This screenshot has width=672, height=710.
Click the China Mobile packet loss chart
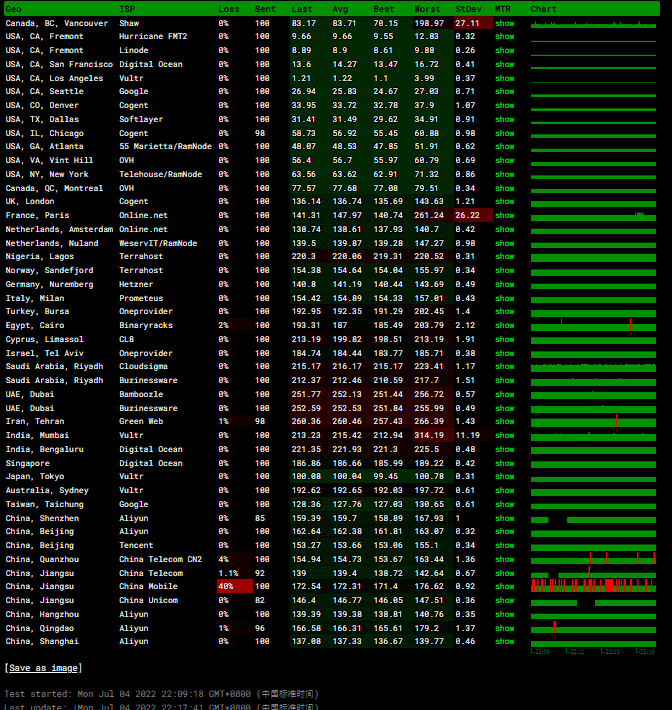[x=593, y=586]
